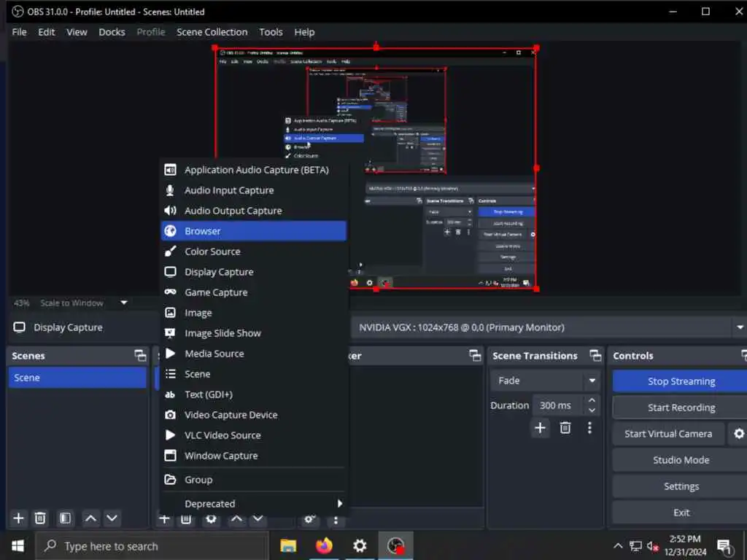Open advanced audio properties gear in mixer

[309, 519]
